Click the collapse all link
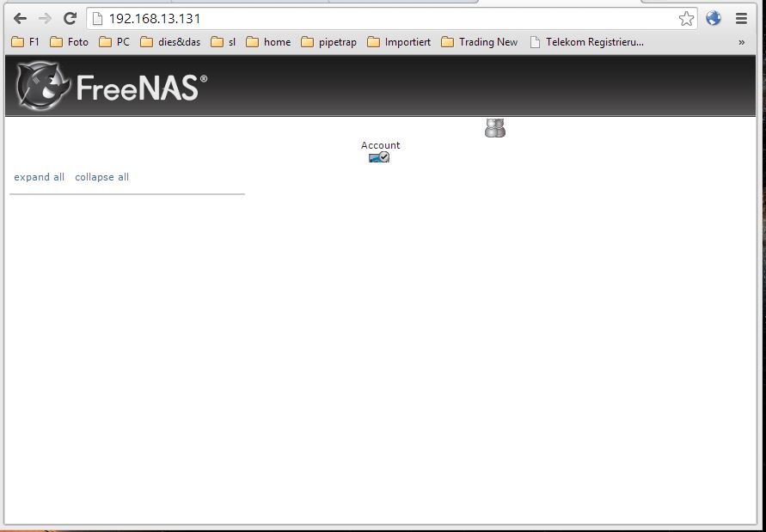This screenshot has width=766, height=532. coord(101,177)
